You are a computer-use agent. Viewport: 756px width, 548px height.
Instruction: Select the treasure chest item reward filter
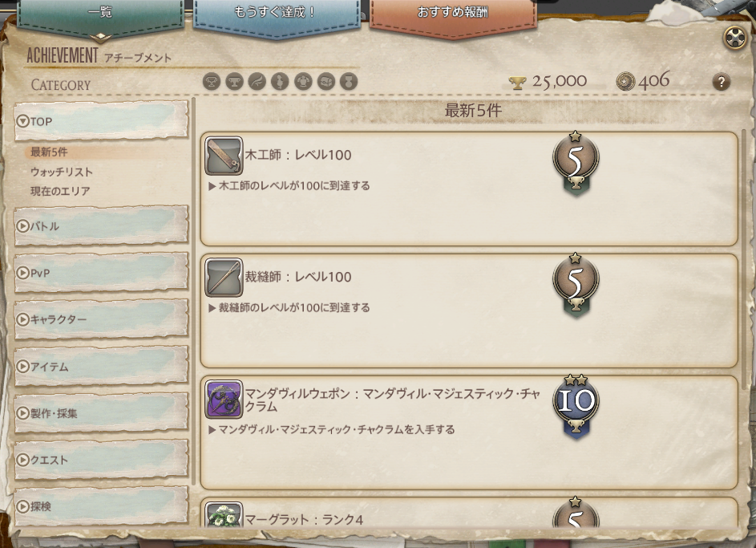(326, 82)
